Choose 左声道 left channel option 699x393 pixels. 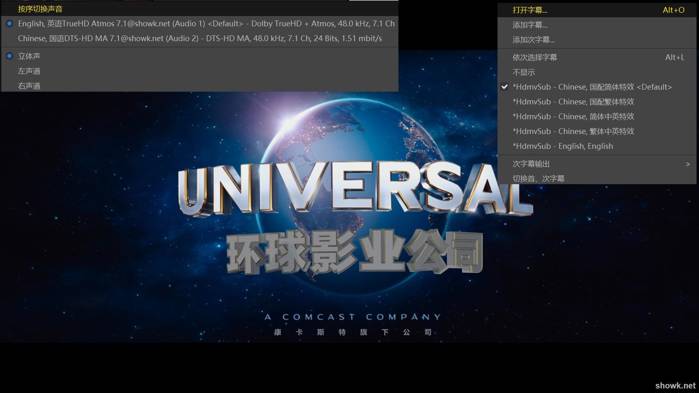(200, 71)
